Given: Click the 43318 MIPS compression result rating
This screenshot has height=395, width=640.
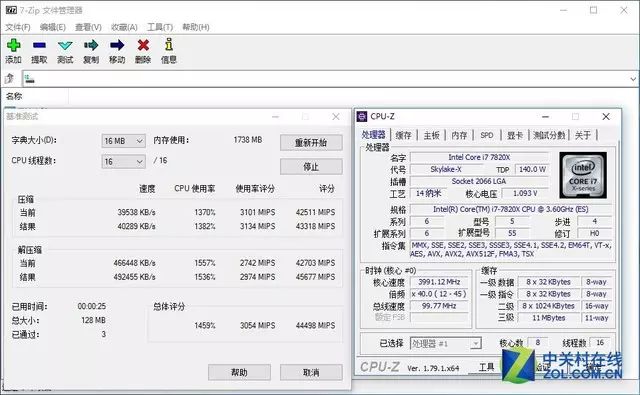Looking at the screenshot, I should click(315, 226).
